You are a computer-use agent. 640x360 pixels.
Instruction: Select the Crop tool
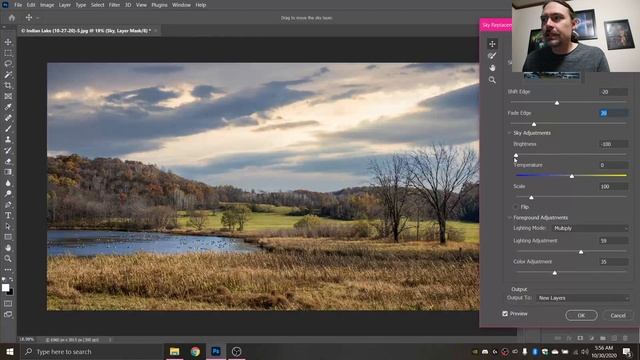pos(8,85)
